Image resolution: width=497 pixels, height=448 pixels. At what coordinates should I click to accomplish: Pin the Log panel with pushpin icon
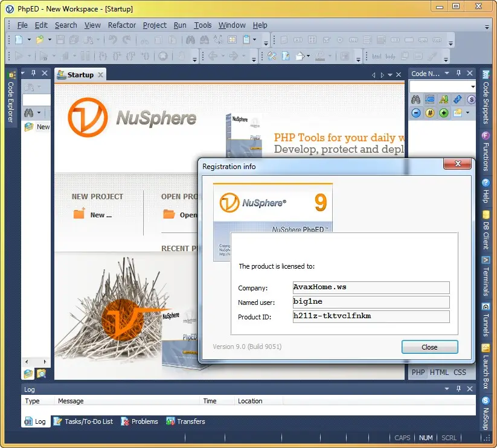click(458, 389)
